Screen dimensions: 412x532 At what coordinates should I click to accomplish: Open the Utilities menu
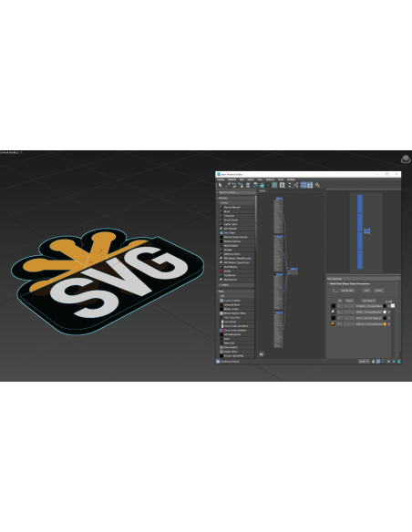pos(291,179)
